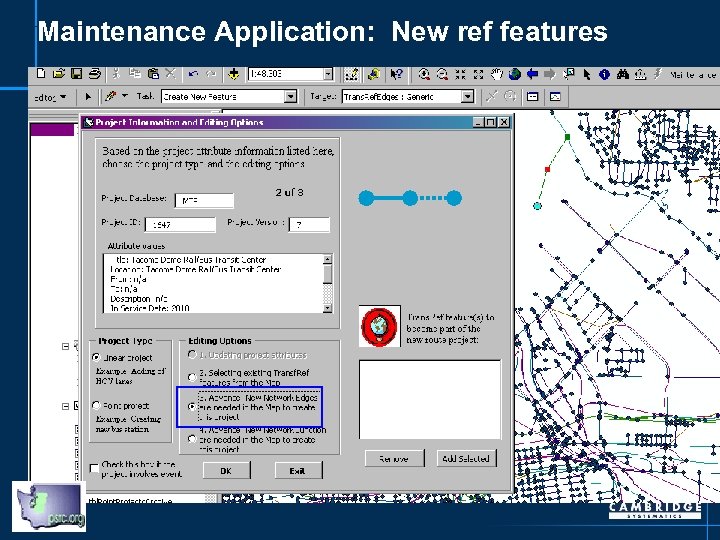Click the Add Data icon
Screen dimensions: 720x540
click(x=234, y=74)
